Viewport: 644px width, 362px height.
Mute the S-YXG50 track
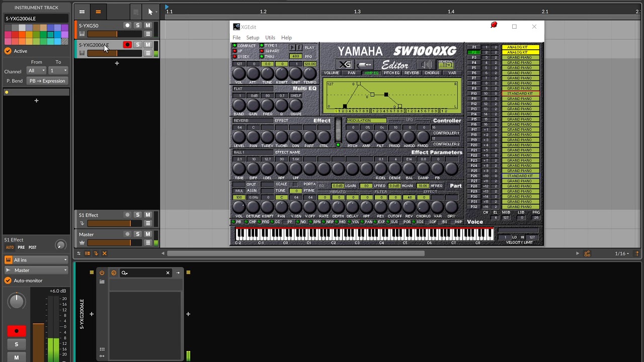coord(147,25)
